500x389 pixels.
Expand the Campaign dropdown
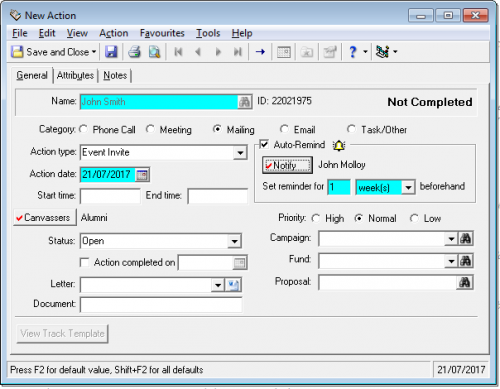[x=451, y=239]
